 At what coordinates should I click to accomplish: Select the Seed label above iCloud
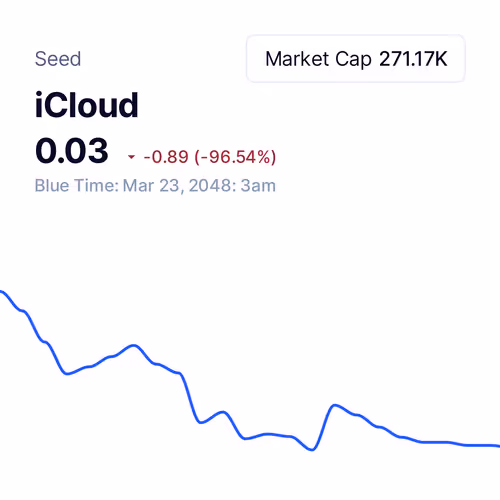point(58,59)
